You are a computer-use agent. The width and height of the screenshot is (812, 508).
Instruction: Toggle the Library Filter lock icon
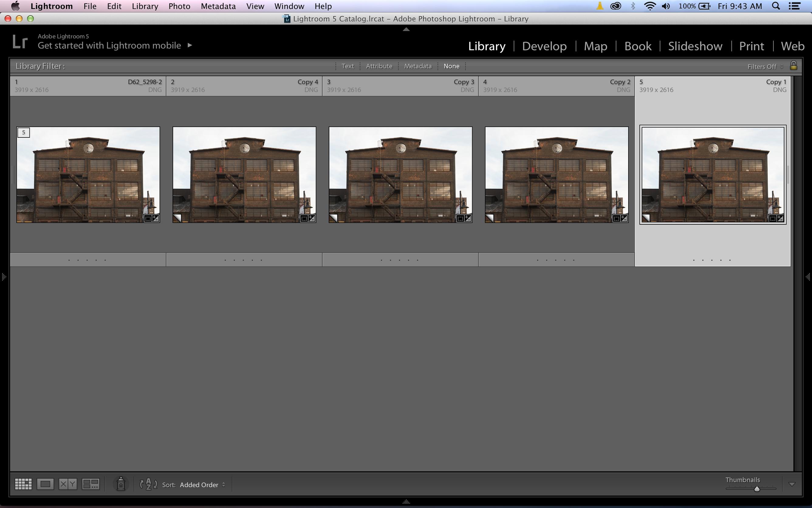point(793,66)
